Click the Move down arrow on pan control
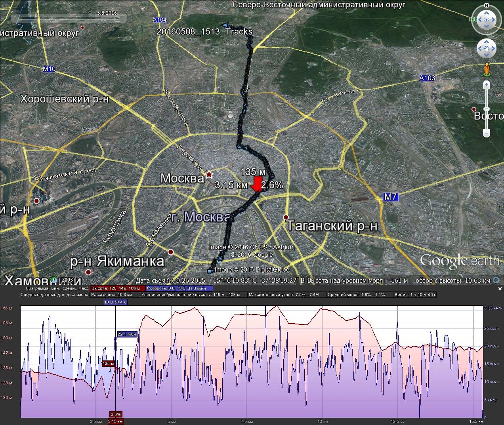 pos(486,56)
